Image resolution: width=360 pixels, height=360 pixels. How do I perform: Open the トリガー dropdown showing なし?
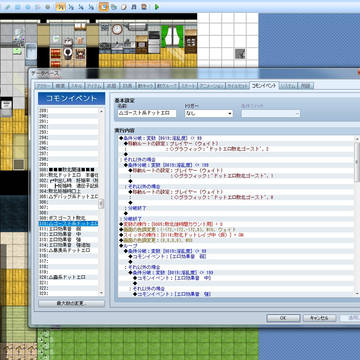tap(209, 114)
